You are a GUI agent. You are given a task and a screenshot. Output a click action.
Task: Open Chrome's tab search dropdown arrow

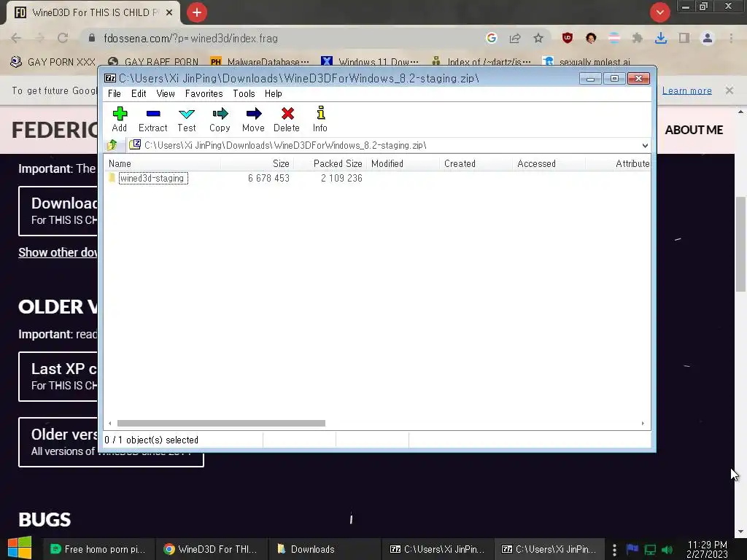(659, 12)
